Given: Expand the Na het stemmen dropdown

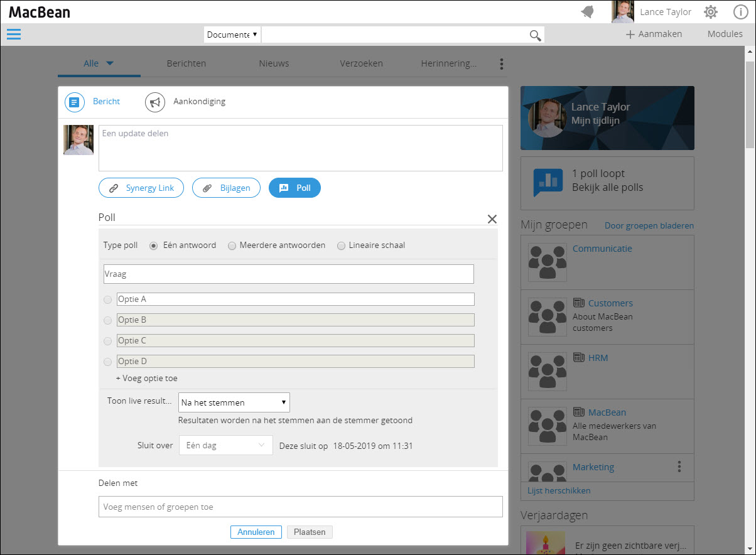Looking at the screenshot, I should [234, 402].
